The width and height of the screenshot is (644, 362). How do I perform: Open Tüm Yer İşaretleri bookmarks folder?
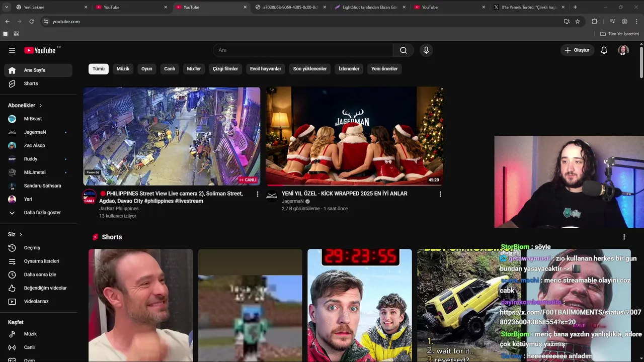(x=619, y=34)
